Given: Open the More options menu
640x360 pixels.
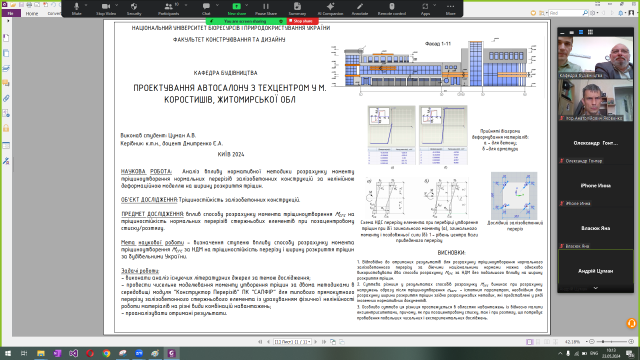Looking at the screenshot, I should tap(450, 8).
